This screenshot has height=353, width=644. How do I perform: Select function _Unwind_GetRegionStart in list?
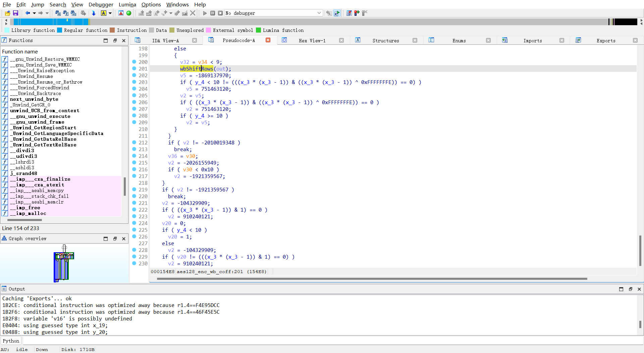[43, 128]
